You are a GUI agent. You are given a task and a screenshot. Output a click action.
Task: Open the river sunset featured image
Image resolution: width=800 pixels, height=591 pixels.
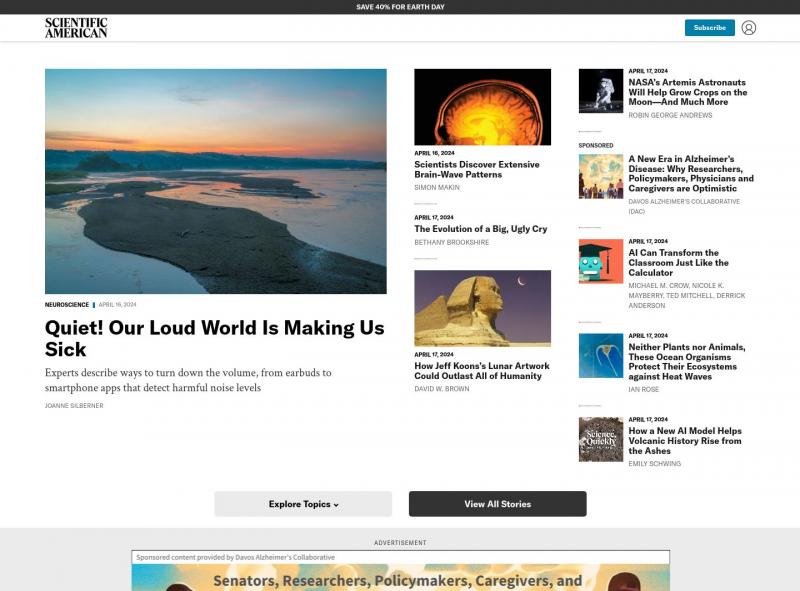pyautogui.click(x=216, y=181)
